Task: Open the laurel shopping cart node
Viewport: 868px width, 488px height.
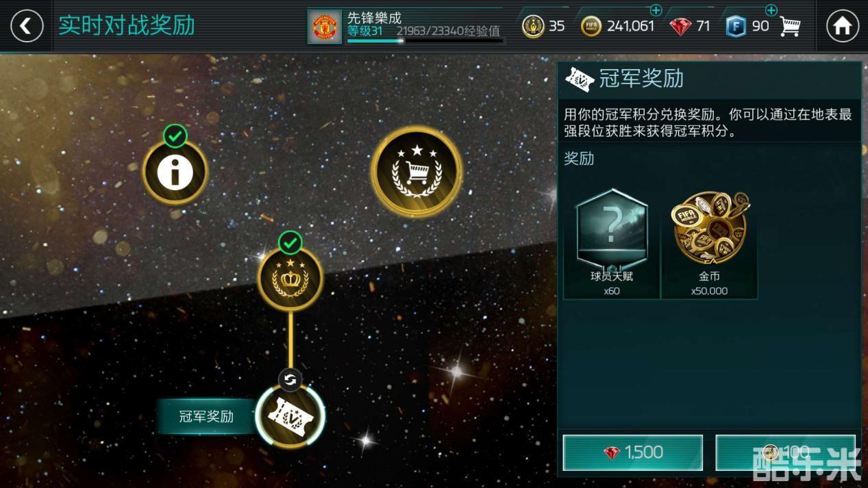Action: (416, 171)
